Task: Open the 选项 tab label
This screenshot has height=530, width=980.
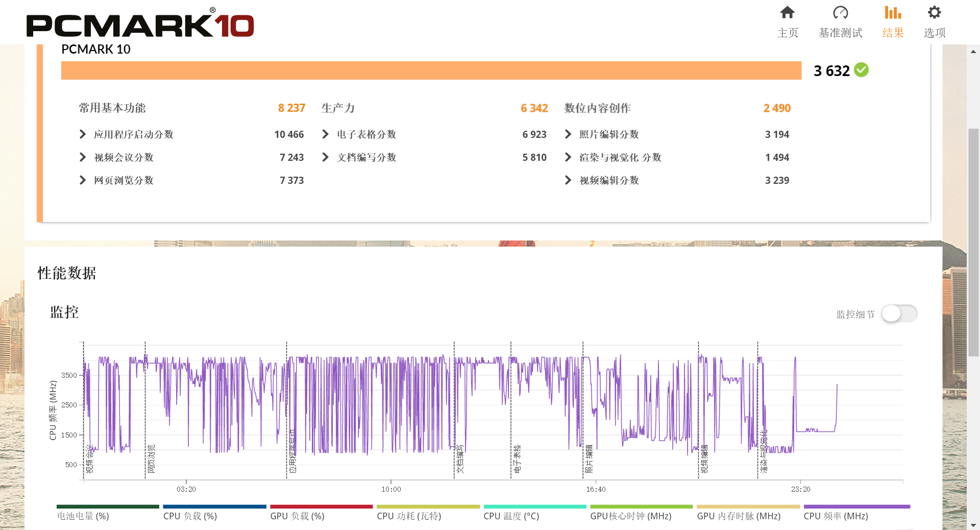Action: point(935,33)
